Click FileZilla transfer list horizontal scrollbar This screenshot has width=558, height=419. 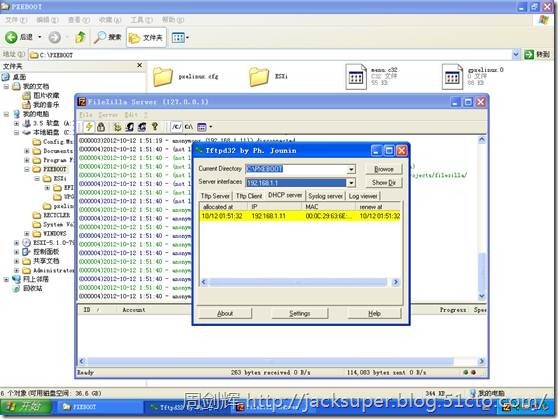(x=281, y=361)
